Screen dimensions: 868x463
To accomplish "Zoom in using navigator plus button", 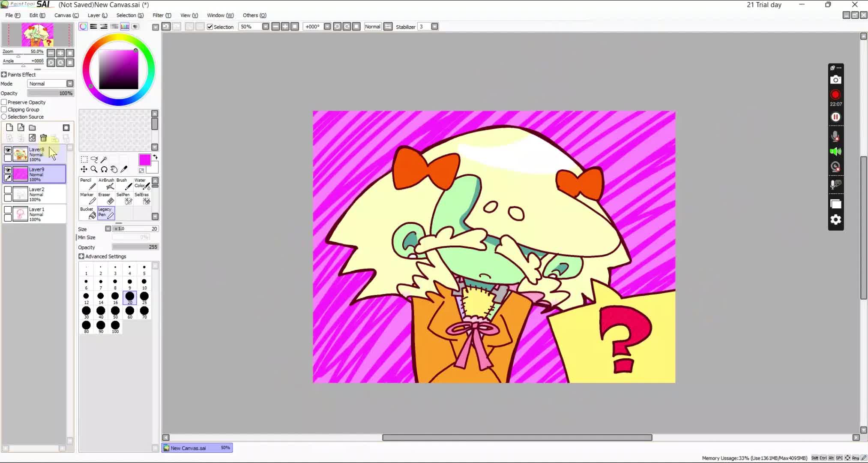I will point(60,53).
